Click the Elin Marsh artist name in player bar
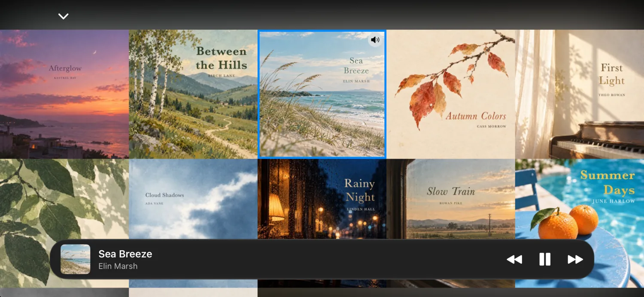Screen dimensions: 644x297 point(118,266)
